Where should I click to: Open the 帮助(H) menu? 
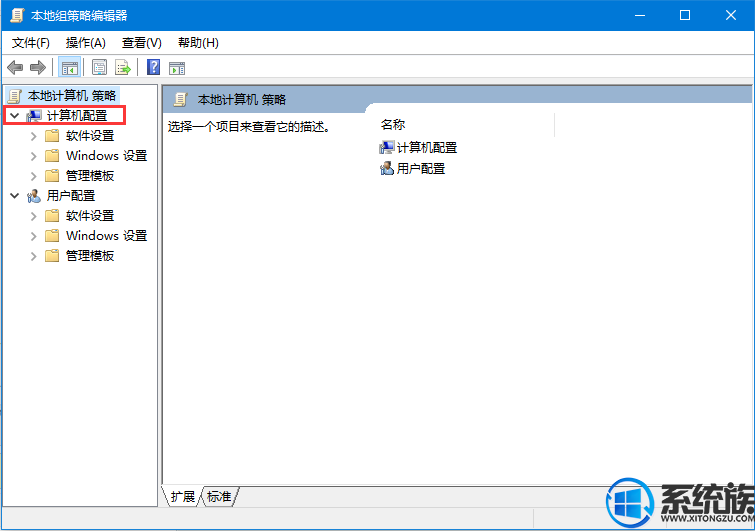[198, 43]
